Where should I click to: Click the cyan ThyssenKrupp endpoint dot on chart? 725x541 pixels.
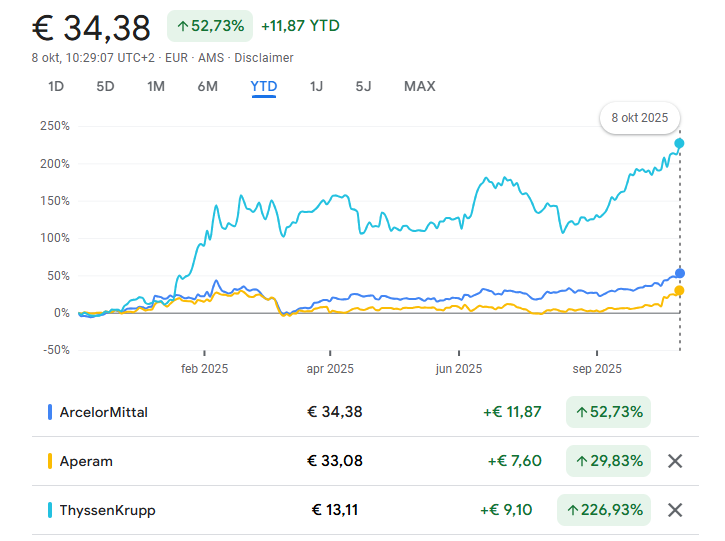point(679,144)
